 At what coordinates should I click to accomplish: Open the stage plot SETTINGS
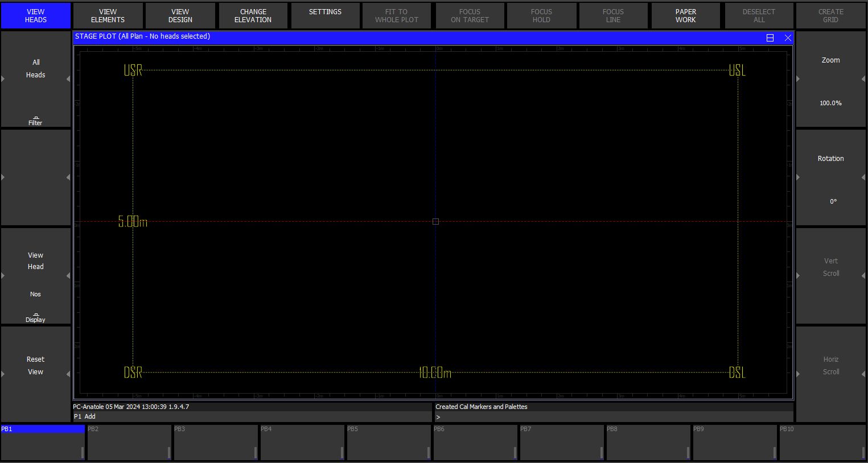click(x=325, y=16)
